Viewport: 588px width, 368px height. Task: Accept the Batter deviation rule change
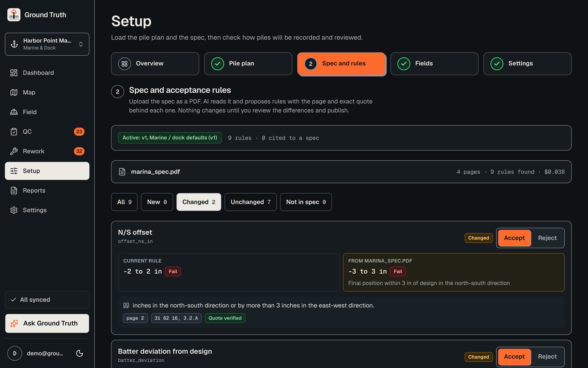coord(514,357)
